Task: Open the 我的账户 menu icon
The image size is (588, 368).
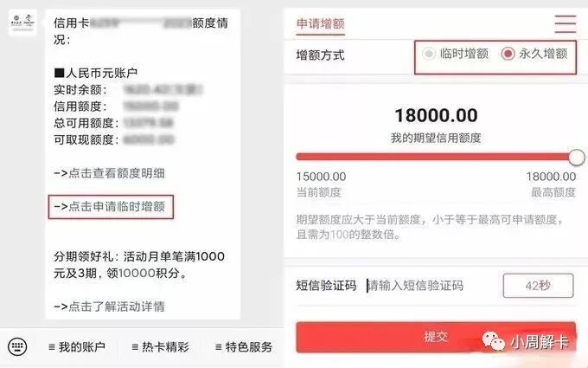Action: 52,347
